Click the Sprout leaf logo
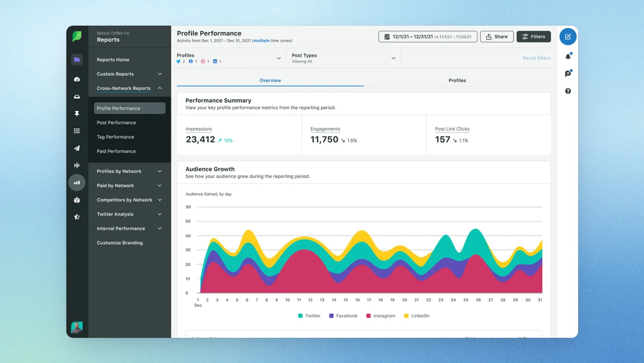Viewport: 644px width, 363px height. point(77,36)
